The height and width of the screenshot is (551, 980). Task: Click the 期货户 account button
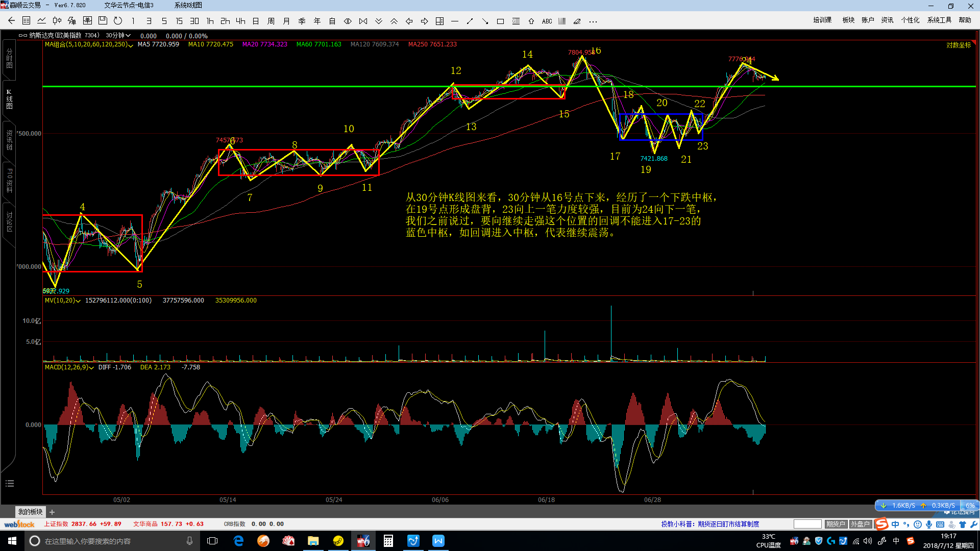pos(836,524)
